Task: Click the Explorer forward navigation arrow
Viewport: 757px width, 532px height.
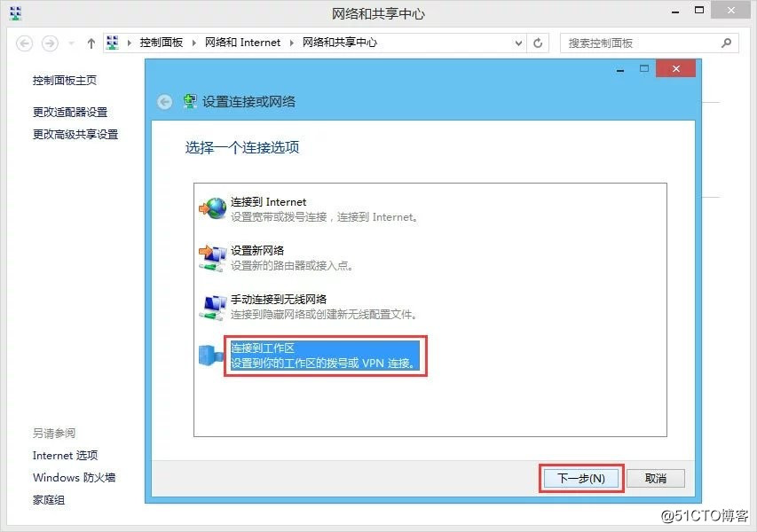Action: pos(50,43)
